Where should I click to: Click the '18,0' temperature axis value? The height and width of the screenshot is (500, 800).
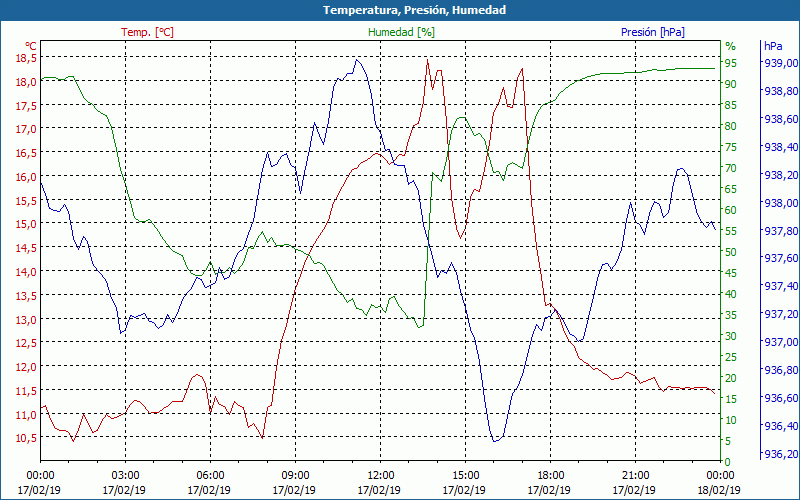coord(28,82)
